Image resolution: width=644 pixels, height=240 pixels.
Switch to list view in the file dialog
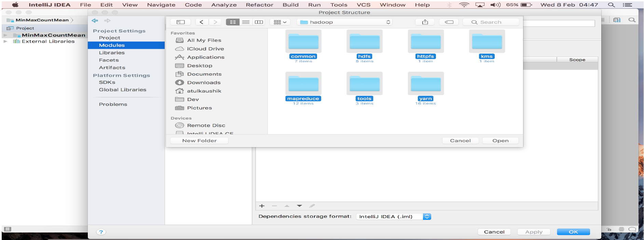pyautogui.click(x=246, y=22)
